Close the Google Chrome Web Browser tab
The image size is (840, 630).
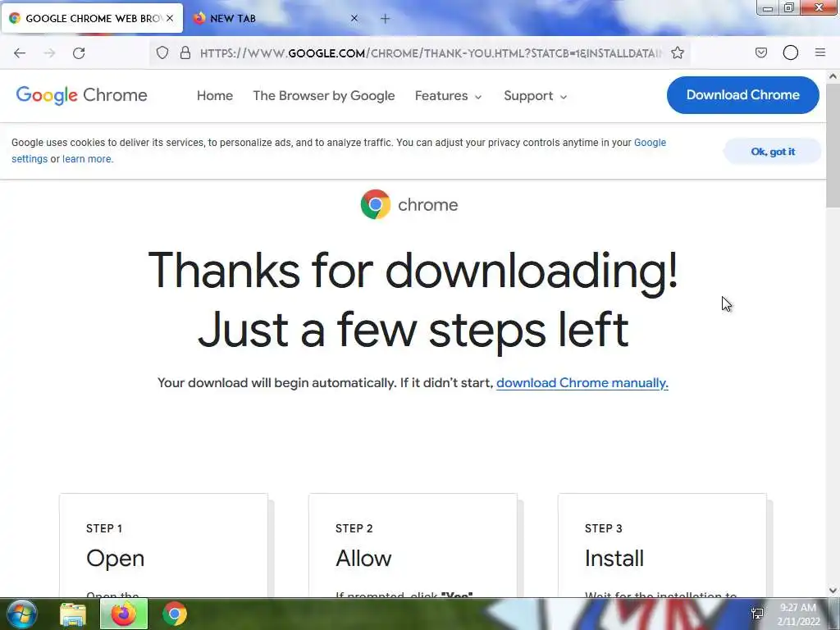tap(170, 18)
